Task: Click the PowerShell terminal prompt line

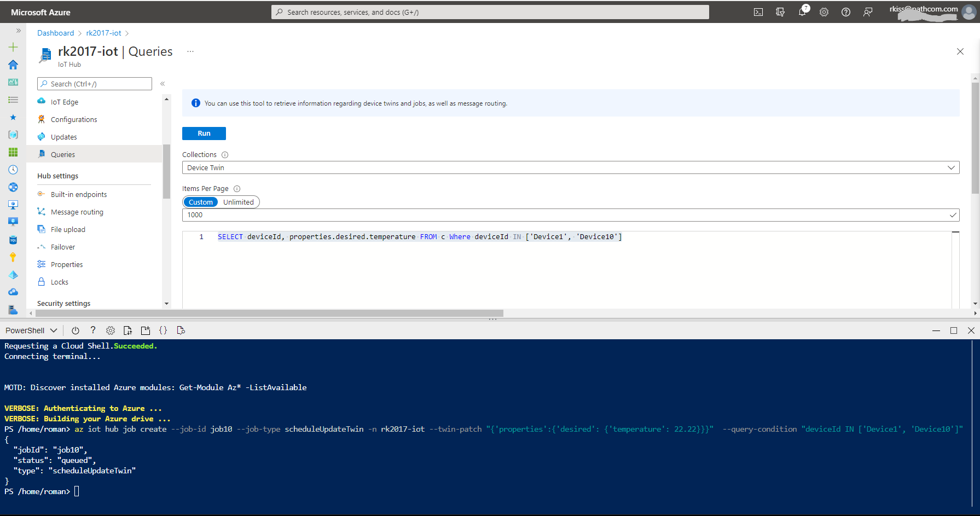Action: pos(42,491)
